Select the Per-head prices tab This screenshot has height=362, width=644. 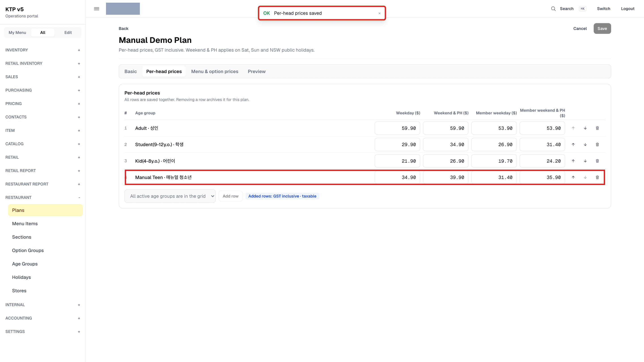pos(164,72)
